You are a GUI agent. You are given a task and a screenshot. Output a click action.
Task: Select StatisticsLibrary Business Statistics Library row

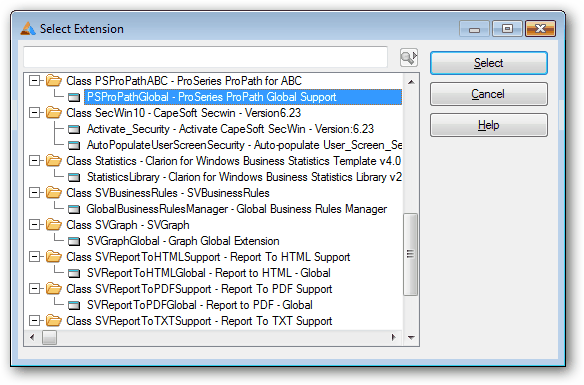point(244,177)
